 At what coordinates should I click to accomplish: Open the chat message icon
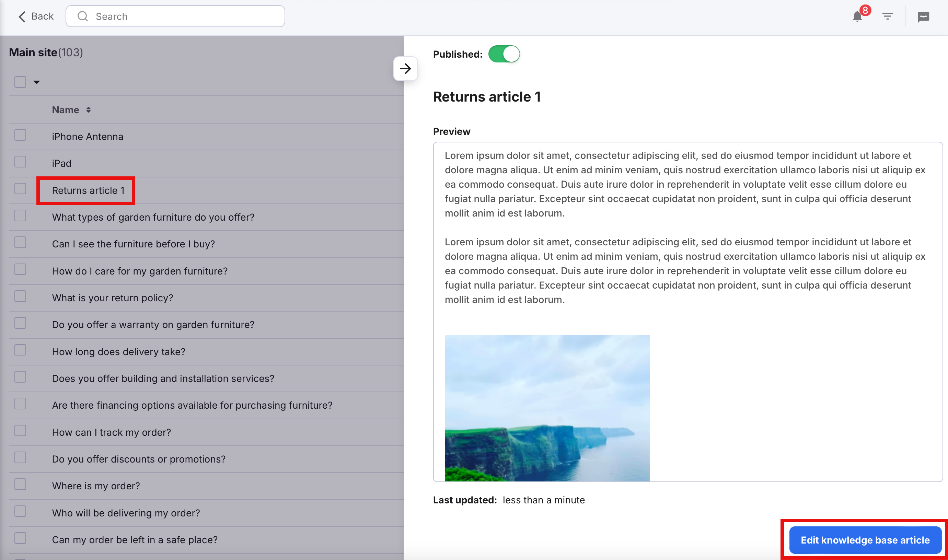(x=923, y=16)
